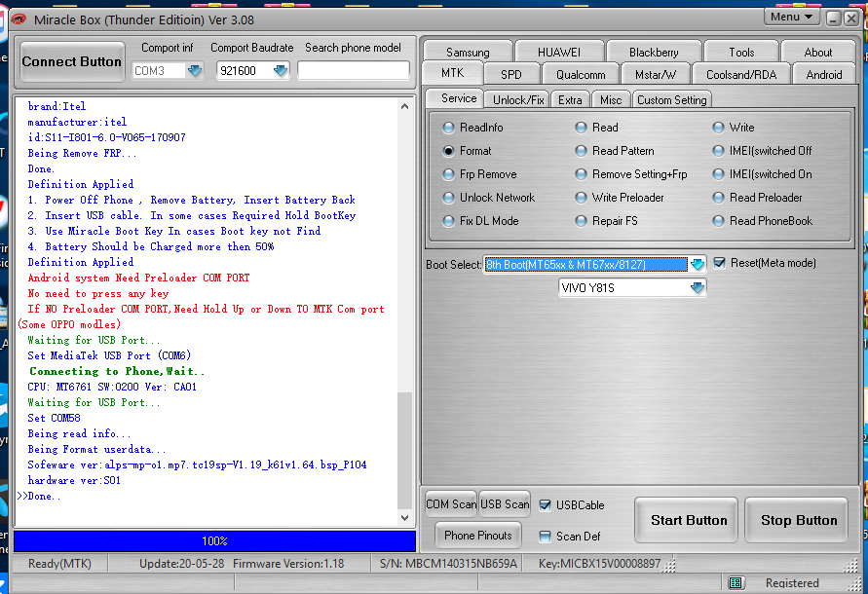Image resolution: width=868 pixels, height=594 pixels.
Task: Click 'S/N: MBCM140315NB659A' status entry
Action: coord(448,564)
